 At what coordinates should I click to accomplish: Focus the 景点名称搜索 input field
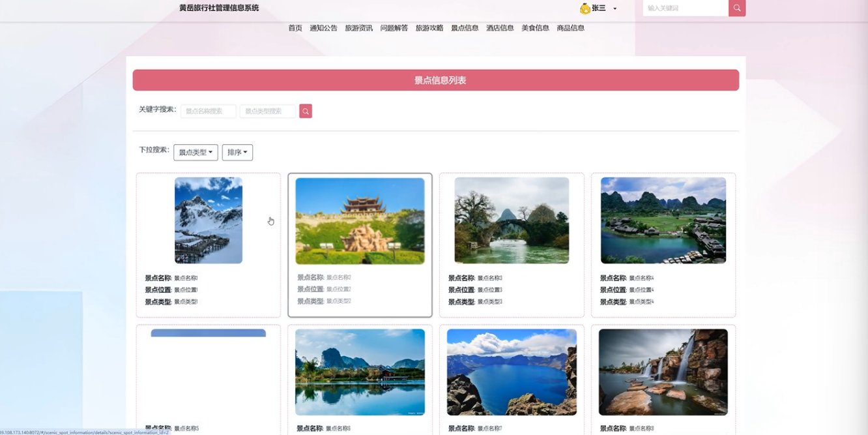pyautogui.click(x=209, y=112)
